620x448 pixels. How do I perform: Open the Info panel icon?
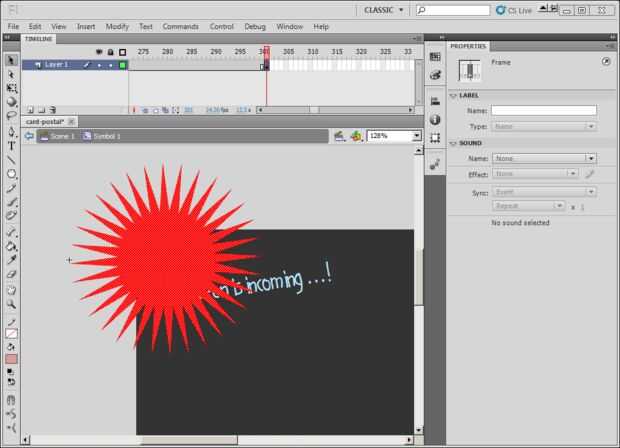435,119
